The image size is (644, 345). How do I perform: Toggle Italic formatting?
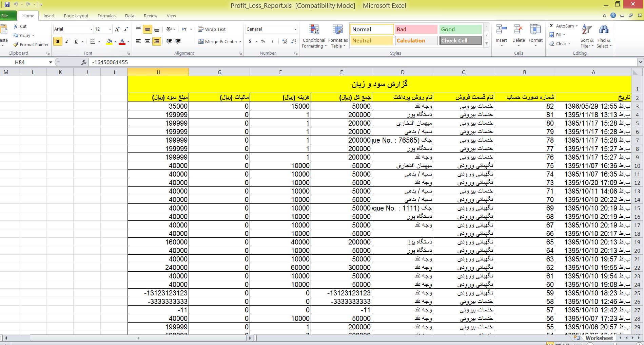point(67,41)
